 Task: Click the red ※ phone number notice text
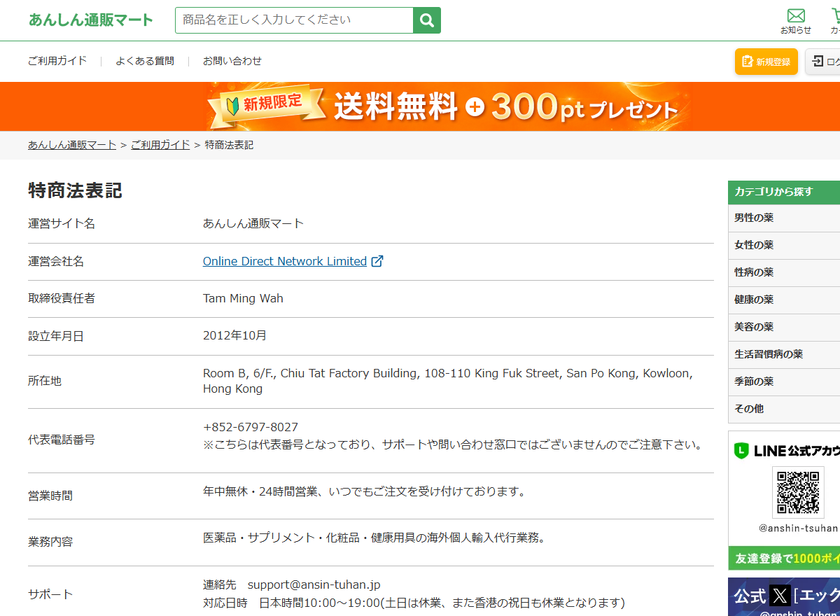(452, 445)
